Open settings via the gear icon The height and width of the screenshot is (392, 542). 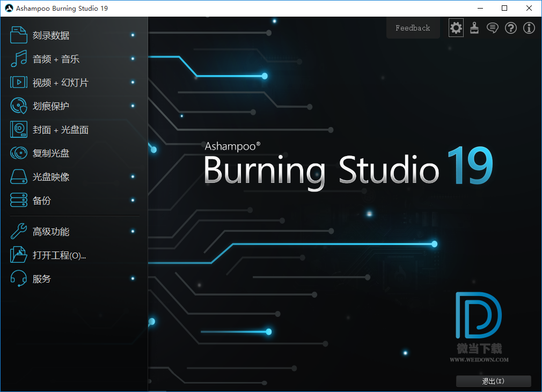456,28
